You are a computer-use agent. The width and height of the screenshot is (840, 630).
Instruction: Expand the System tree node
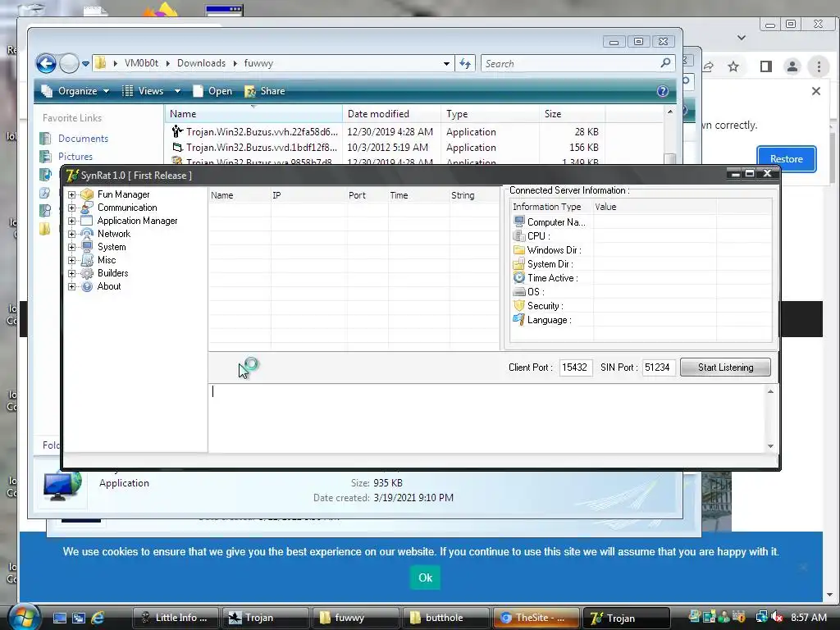click(x=72, y=247)
